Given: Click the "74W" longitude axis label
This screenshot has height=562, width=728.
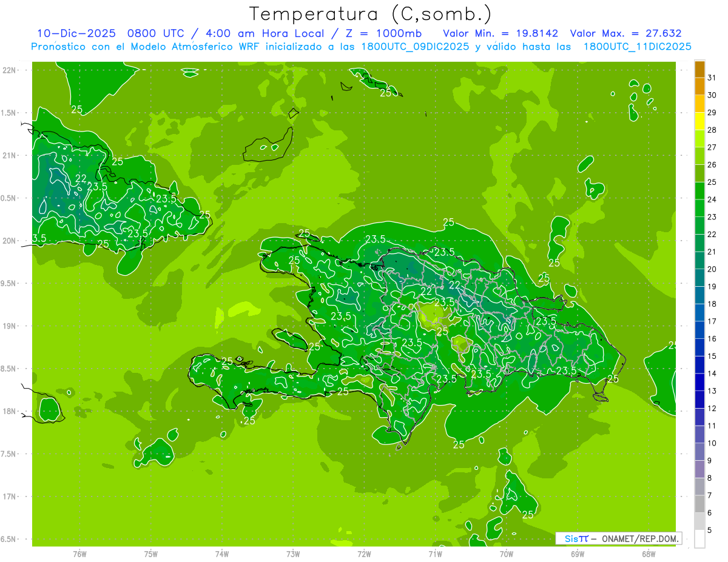Looking at the screenshot, I should (222, 554).
